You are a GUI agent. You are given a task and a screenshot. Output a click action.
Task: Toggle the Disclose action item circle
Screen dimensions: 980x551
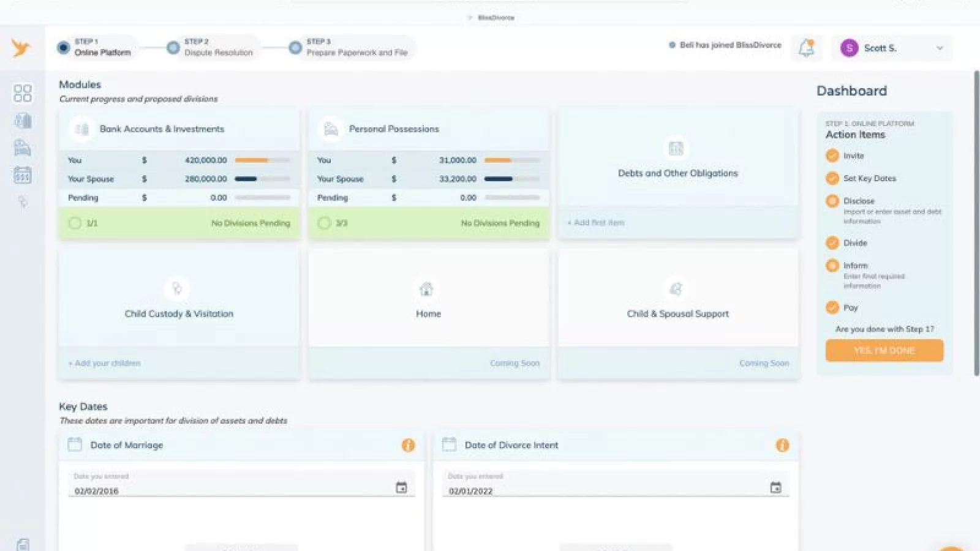tap(832, 201)
